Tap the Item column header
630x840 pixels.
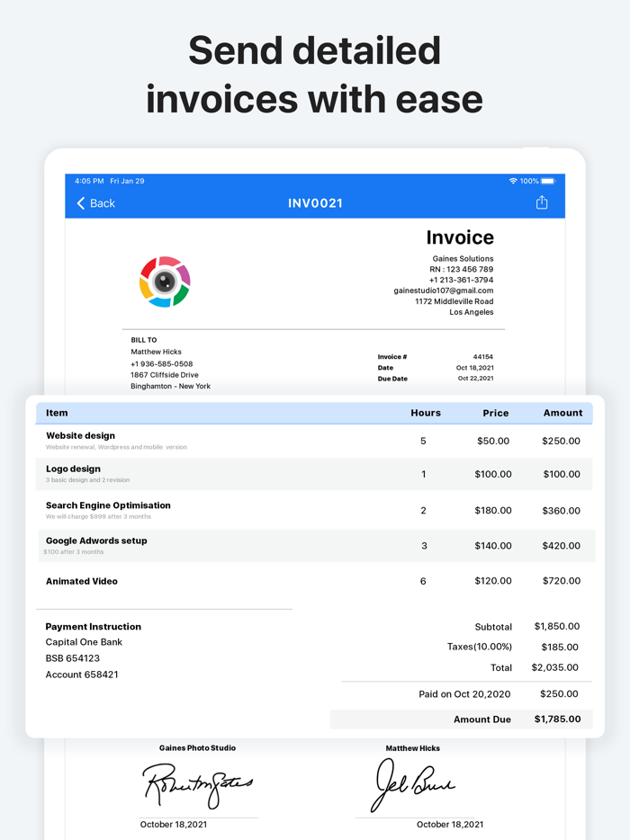click(x=57, y=413)
